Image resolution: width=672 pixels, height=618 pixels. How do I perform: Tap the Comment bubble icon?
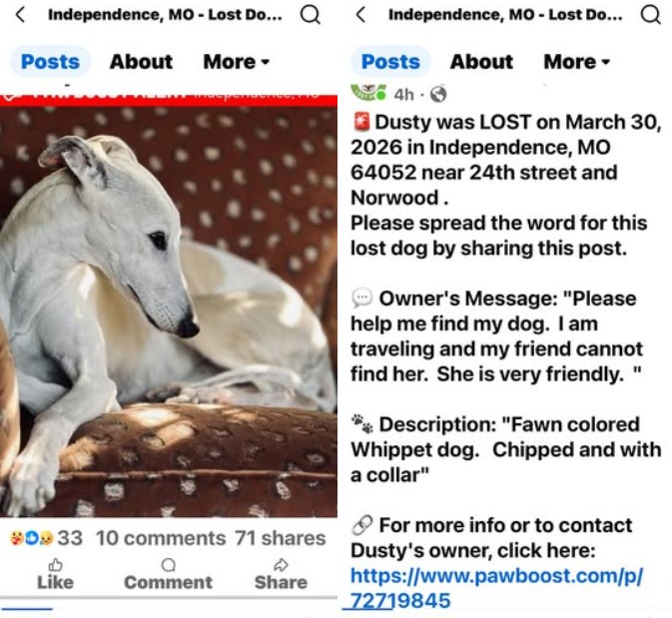pos(168,565)
